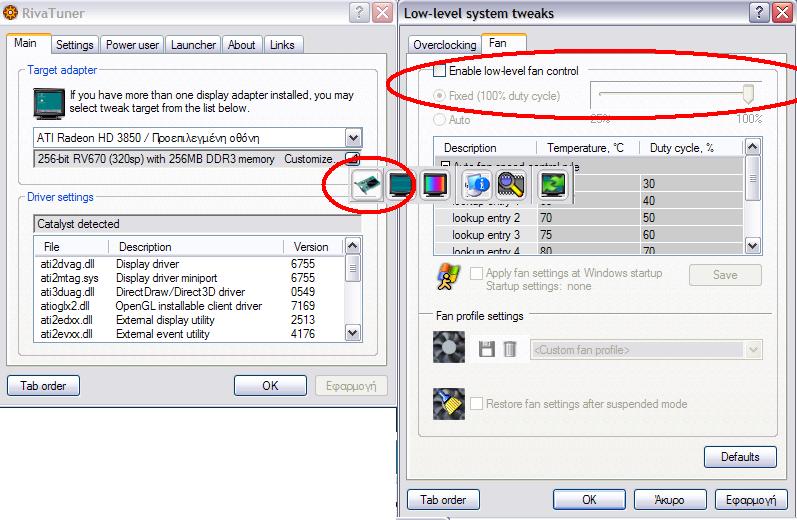The image size is (797, 520).
Task: Click the fan duty cycle slider handle
Action: (748, 94)
